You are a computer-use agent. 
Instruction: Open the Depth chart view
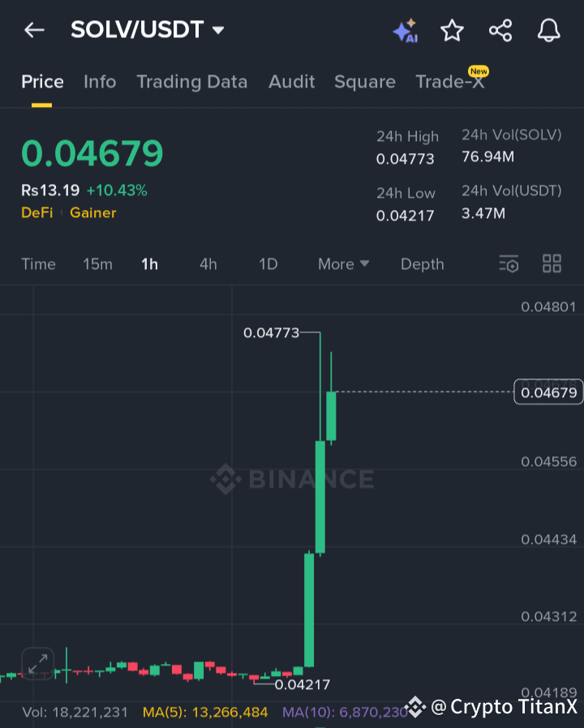click(x=423, y=264)
